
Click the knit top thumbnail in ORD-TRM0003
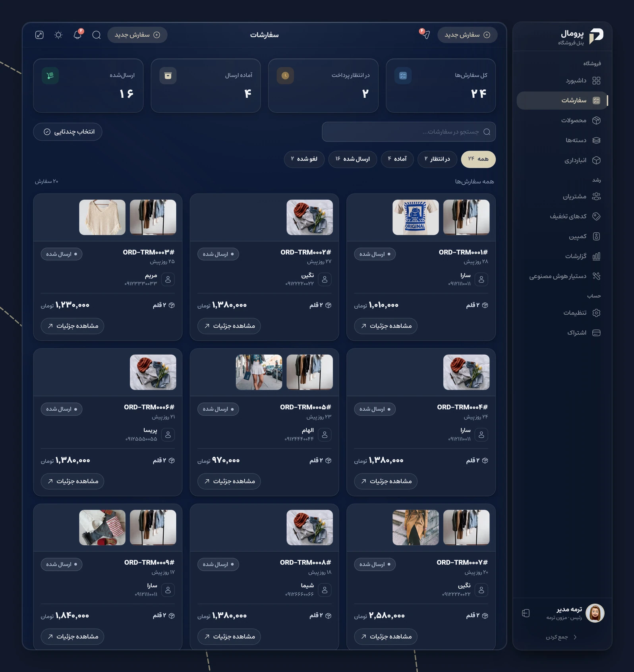pos(102,217)
